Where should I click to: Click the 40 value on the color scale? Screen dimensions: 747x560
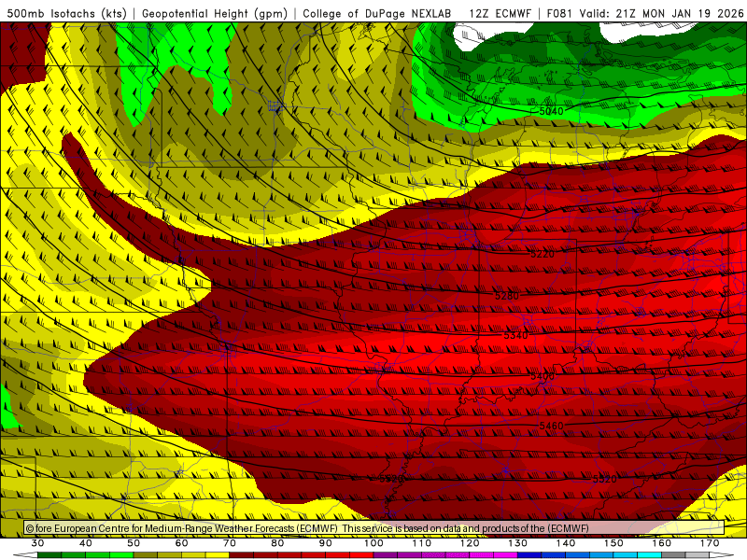point(86,543)
